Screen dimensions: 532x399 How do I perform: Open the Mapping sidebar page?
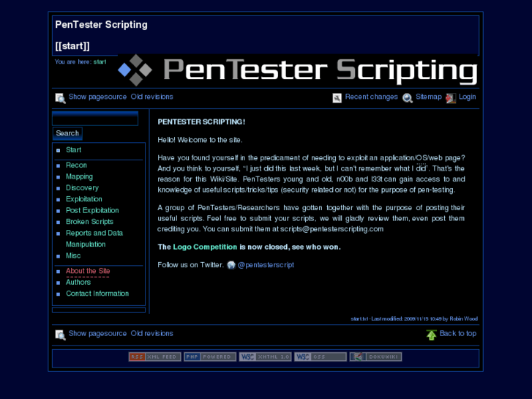(x=79, y=176)
